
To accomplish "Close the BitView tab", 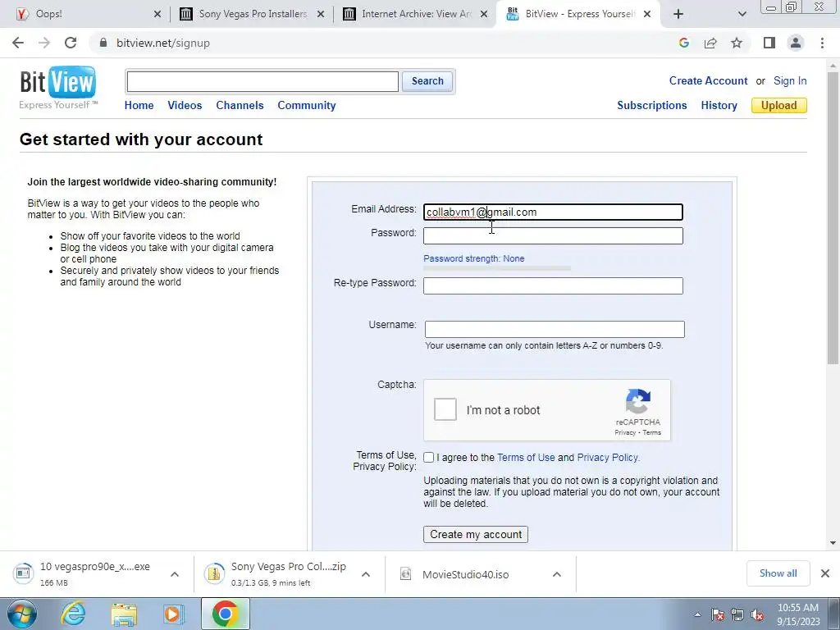I will pyautogui.click(x=647, y=14).
